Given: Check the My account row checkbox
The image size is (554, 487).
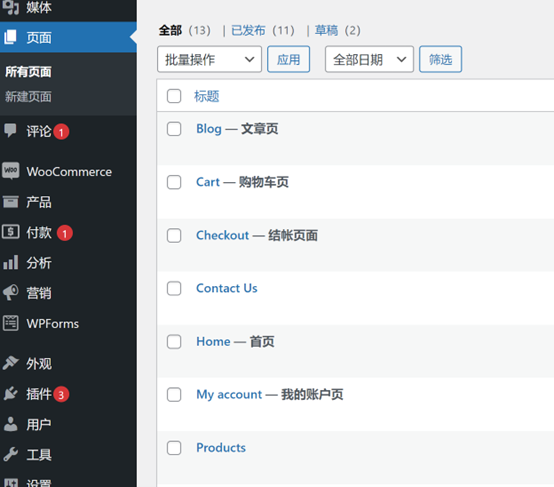Looking at the screenshot, I should pos(174,395).
